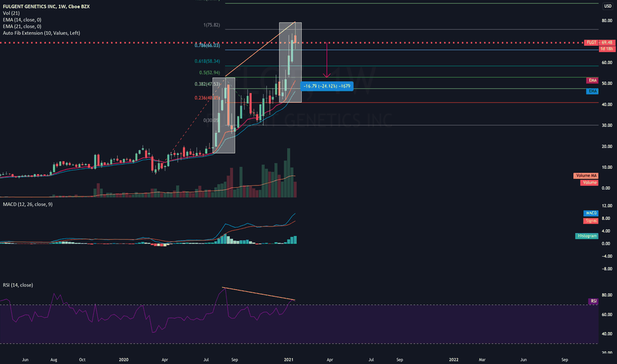Click the Volume MA axis label

[586, 175]
